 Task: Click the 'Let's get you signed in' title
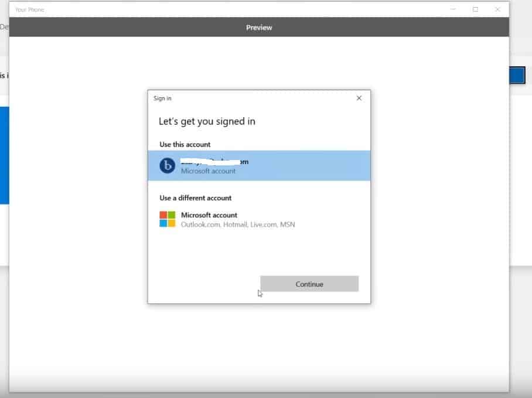click(x=207, y=121)
